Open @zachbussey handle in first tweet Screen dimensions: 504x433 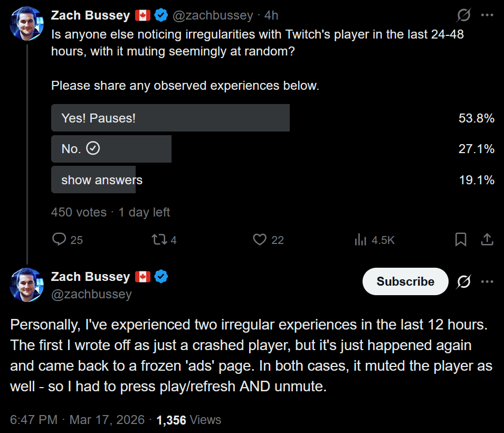tap(213, 16)
